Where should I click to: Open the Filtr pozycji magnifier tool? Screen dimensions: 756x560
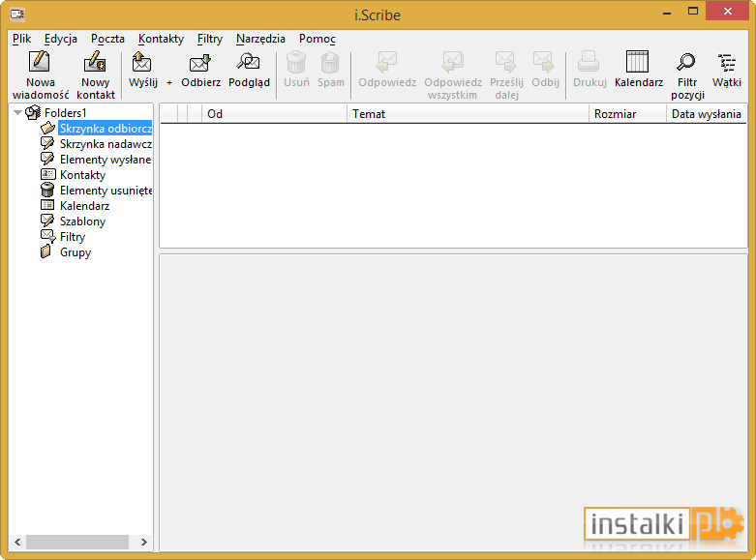point(687,74)
